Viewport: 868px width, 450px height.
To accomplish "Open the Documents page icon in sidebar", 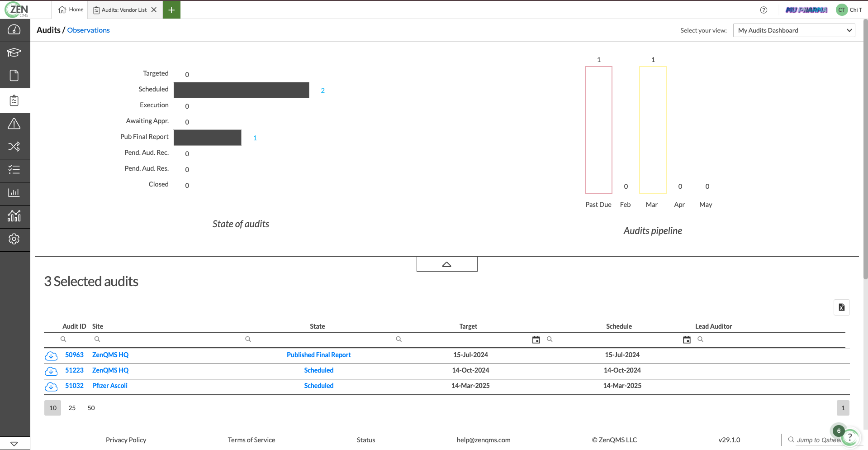I will pyautogui.click(x=14, y=76).
